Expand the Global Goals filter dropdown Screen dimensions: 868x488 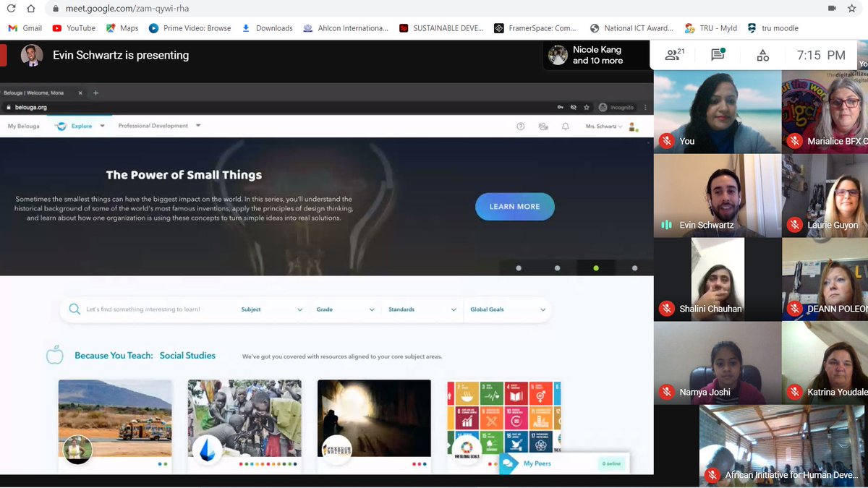point(508,309)
